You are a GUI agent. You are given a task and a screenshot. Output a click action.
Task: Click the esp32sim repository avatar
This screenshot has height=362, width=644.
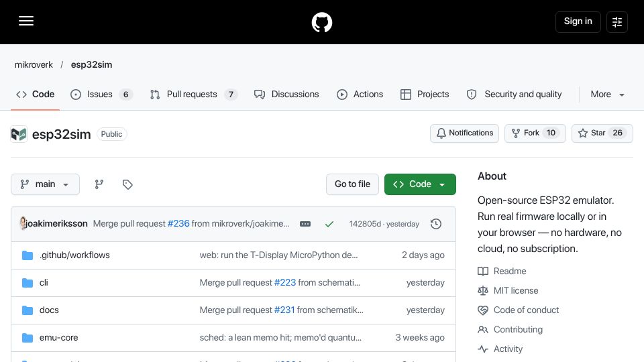tap(19, 134)
